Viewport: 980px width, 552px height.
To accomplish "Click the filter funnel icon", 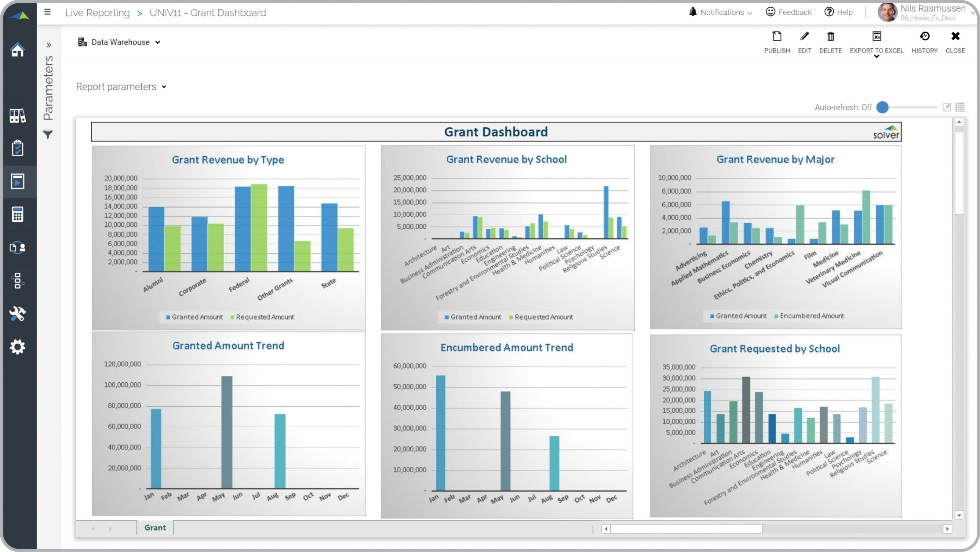I will pyautogui.click(x=48, y=134).
